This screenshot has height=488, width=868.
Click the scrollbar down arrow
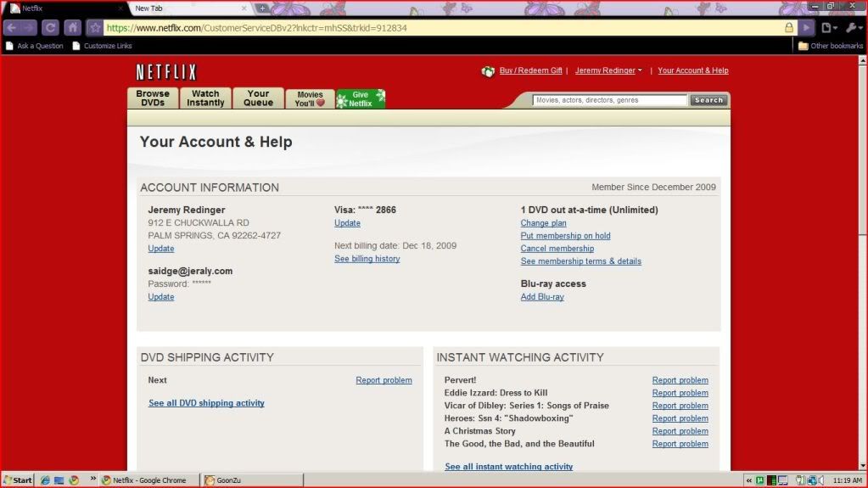862,466
